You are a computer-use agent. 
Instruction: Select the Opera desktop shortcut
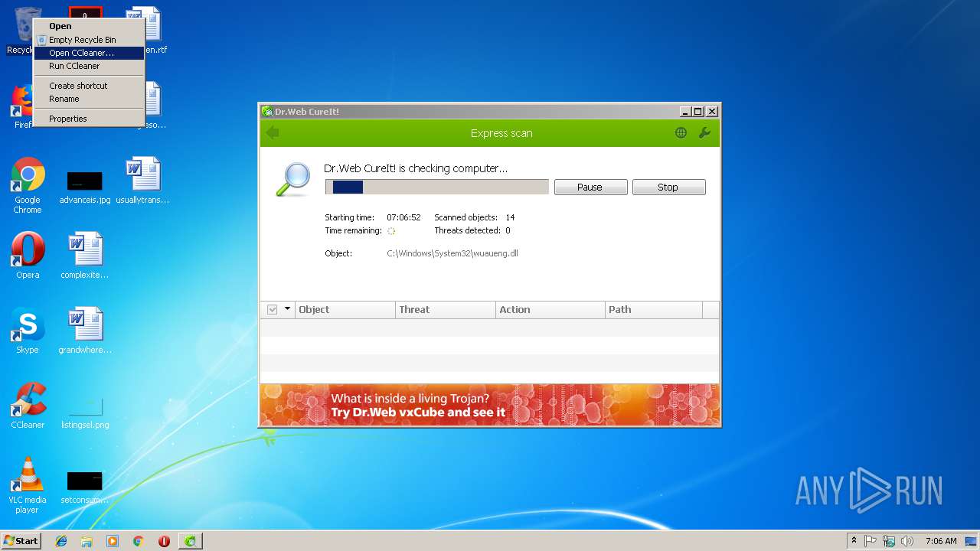tap(28, 256)
